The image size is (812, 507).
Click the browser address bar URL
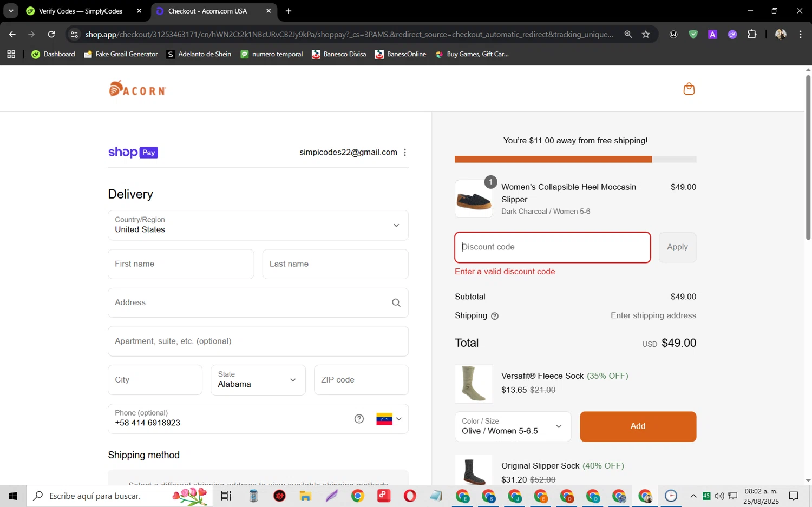pyautogui.click(x=349, y=34)
